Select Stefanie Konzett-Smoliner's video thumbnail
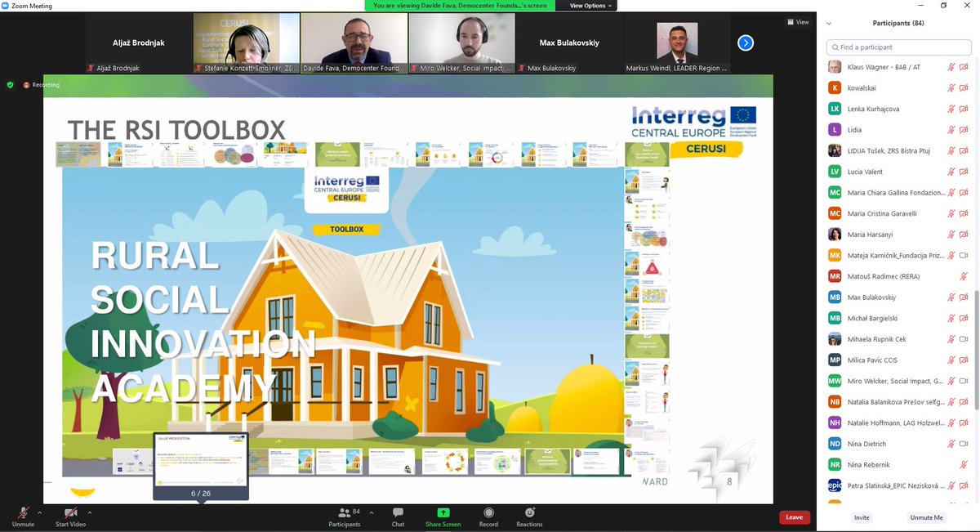The image size is (980, 532). pyautogui.click(x=245, y=42)
